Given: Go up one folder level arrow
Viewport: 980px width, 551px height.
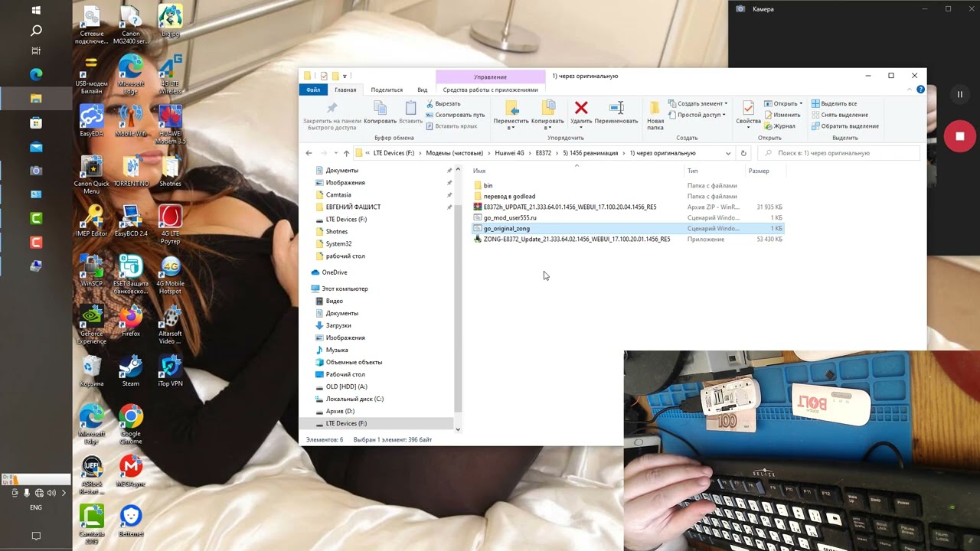Looking at the screenshot, I should [346, 153].
